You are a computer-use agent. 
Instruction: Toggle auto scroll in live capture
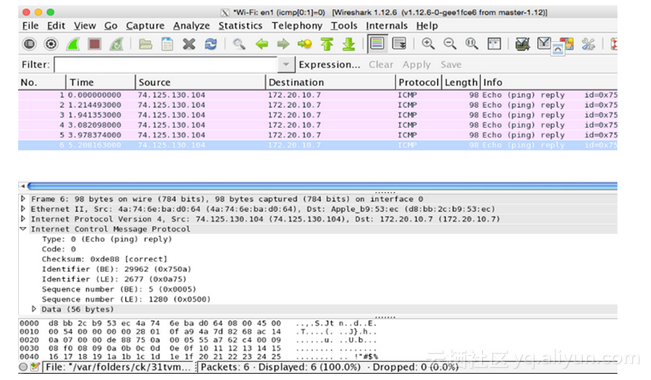click(x=399, y=44)
